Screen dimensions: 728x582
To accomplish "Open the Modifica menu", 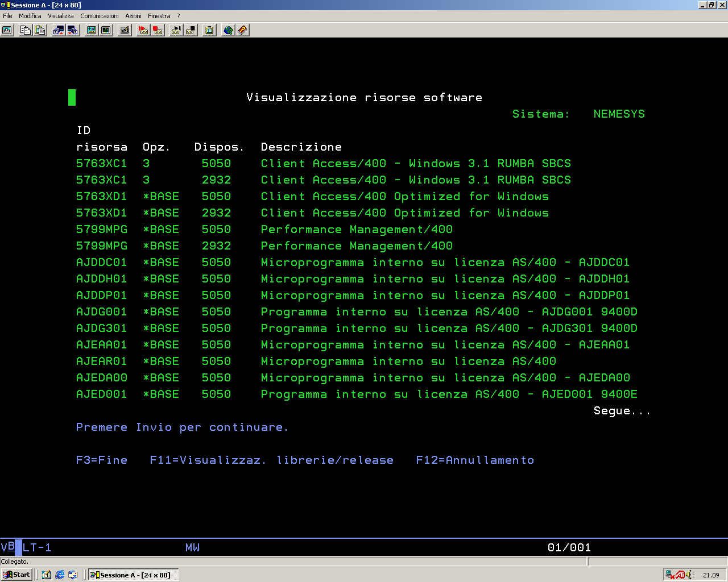I will point(30,16).
